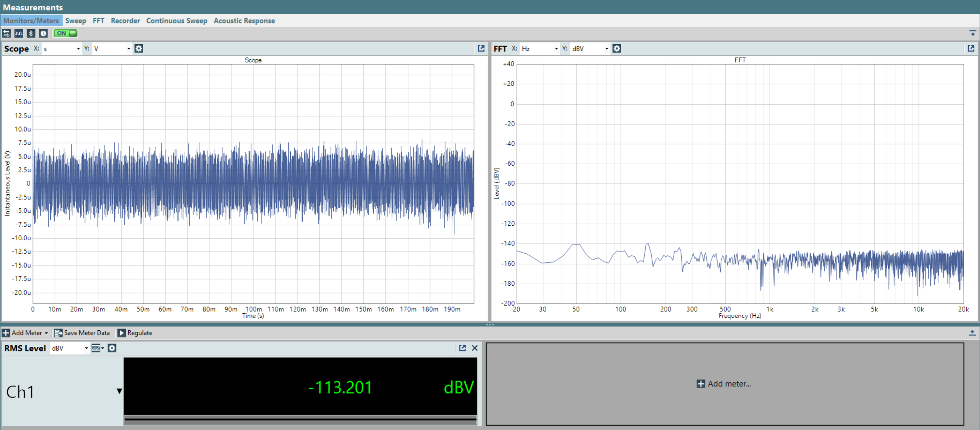Click the square-wave generator icon
The image size is (980, 430).
(19, 33)
